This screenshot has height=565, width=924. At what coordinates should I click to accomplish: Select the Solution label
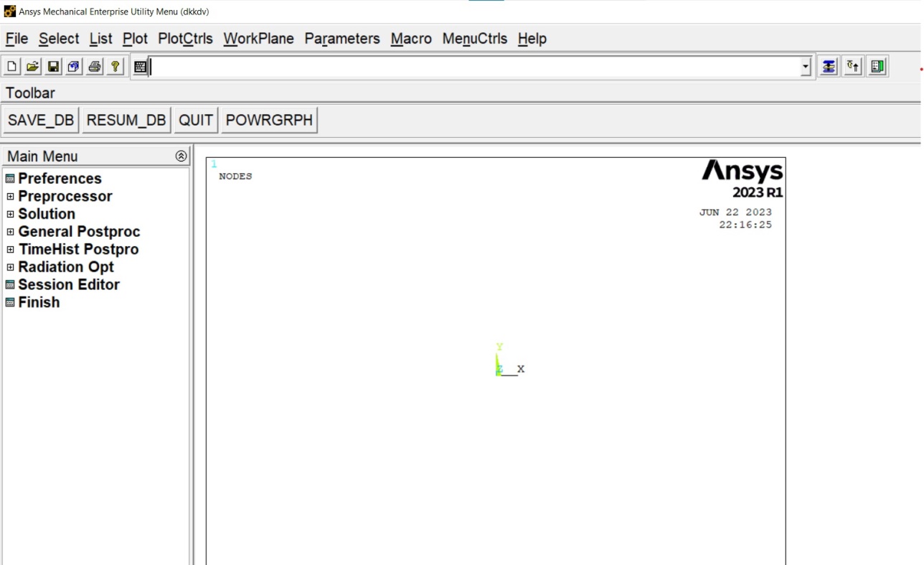click(x=47, y=214)
